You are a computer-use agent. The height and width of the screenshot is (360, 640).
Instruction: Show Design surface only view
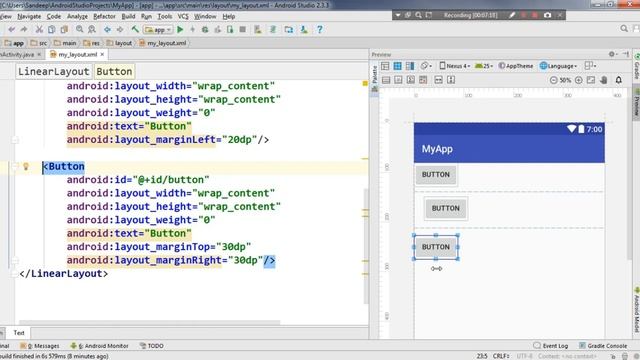385,66
